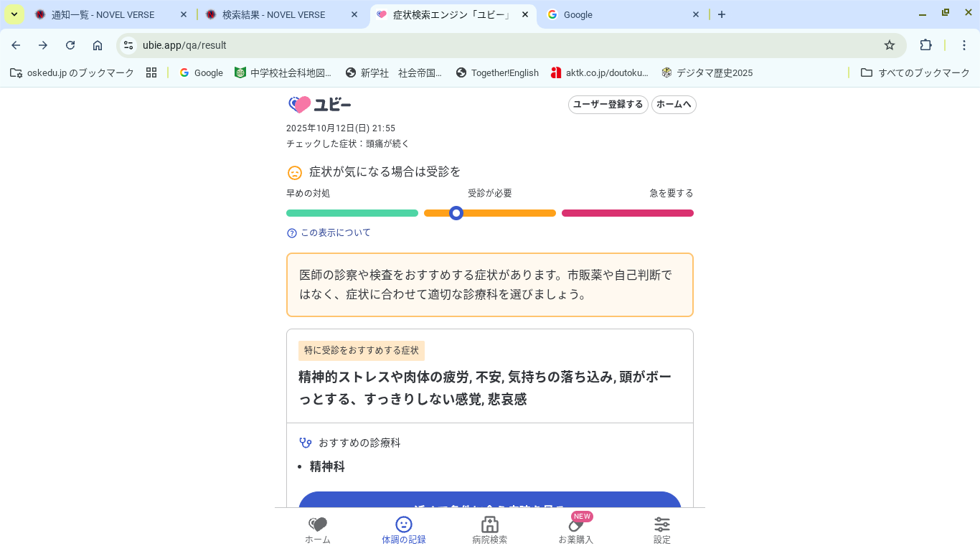This screenshot has width=980, height=551.
Task: Open the ホーム tab in bottom navigation
Action: (317, 530)
